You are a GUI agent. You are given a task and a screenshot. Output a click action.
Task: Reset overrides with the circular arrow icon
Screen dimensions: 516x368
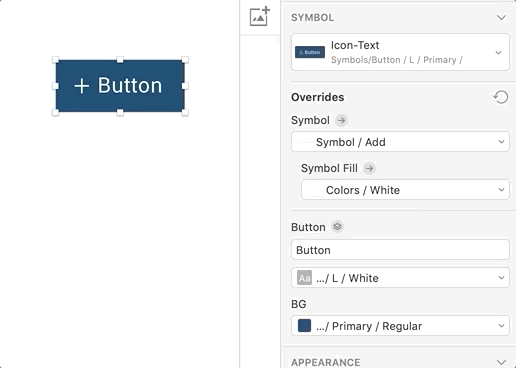tap(500, 97)
